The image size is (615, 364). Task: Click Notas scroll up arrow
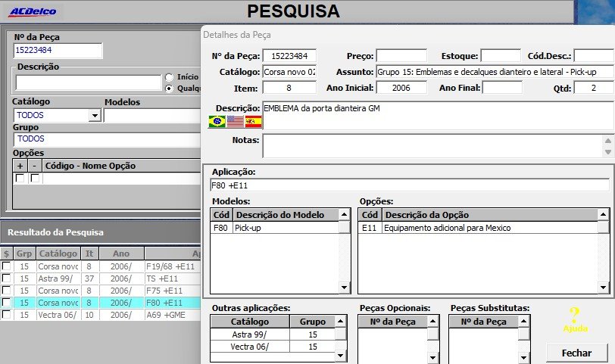[608, 141]
